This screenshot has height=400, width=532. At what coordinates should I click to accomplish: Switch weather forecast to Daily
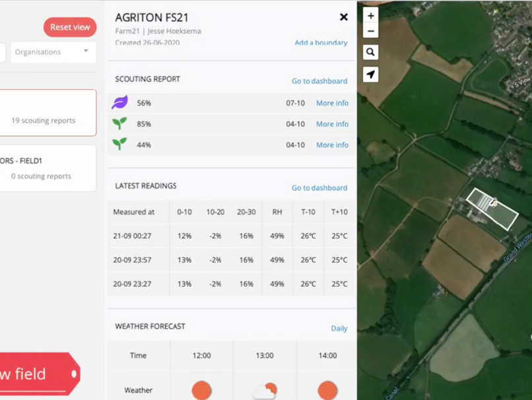339,329
